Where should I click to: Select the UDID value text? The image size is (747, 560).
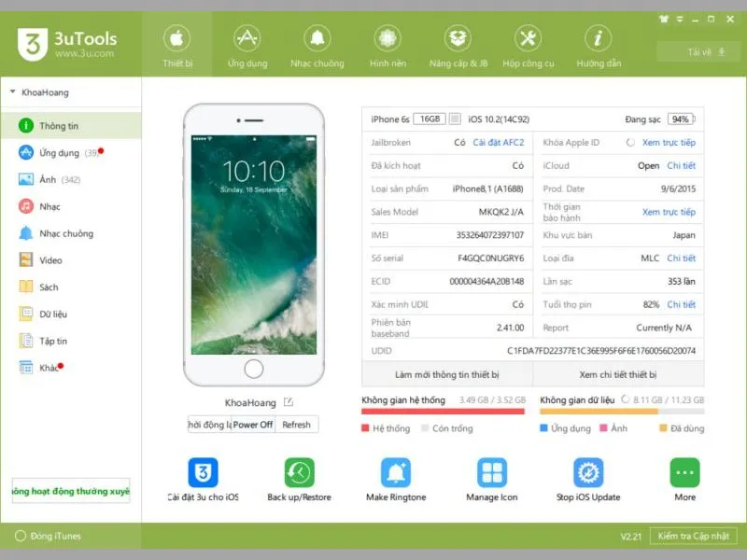pos(601,351)
